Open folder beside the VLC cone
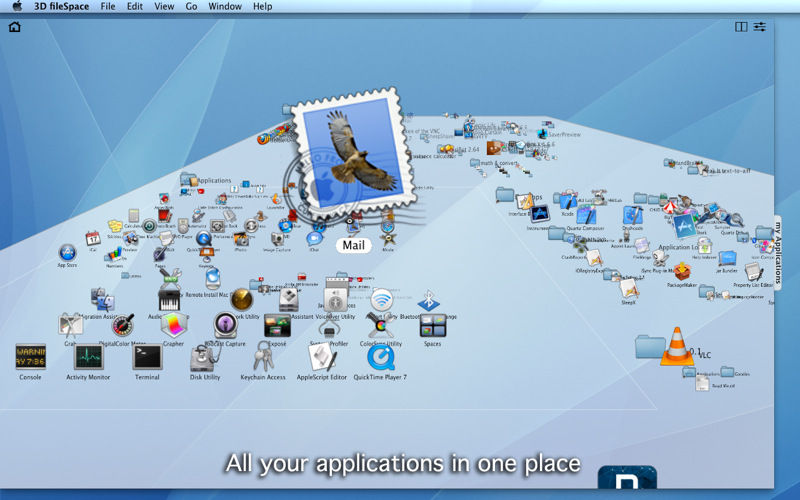This screenshot has height=500, width=800. click(x=649, y=347)
